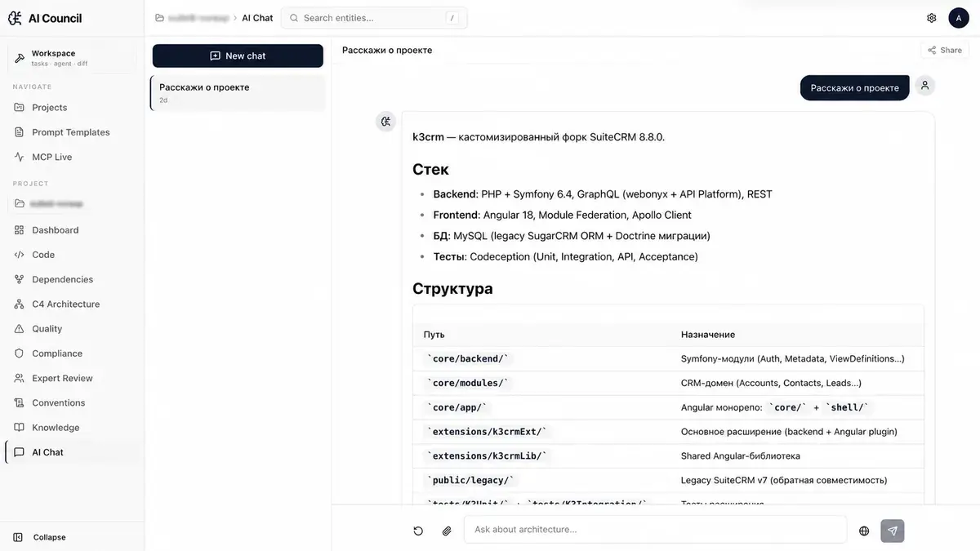Open Projects folder icon in sidebar

pos(20,108)
